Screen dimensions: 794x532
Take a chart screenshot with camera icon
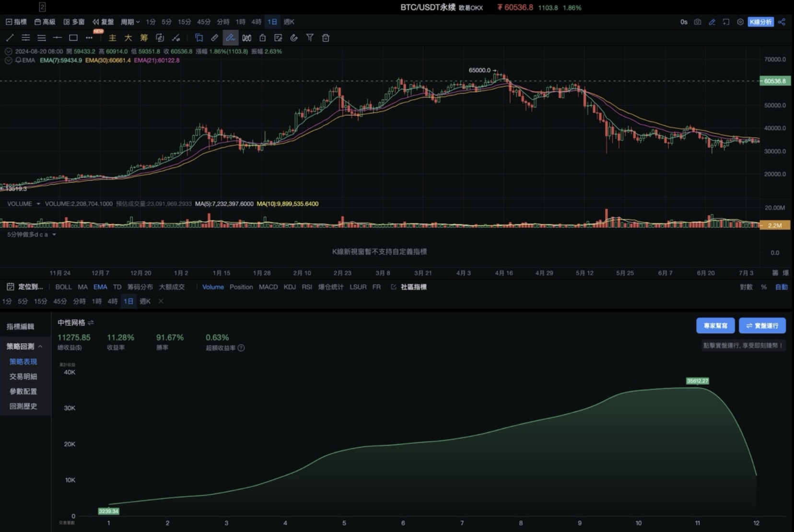point(698,22)
